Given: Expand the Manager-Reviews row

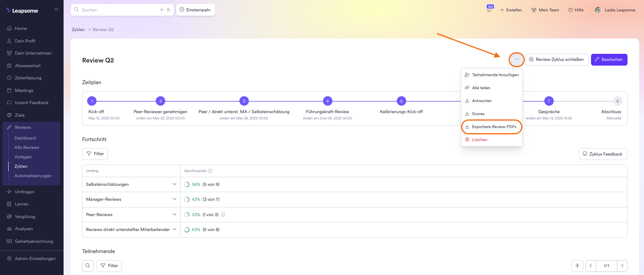Looking at the screenshot, I should click(174, 199).
